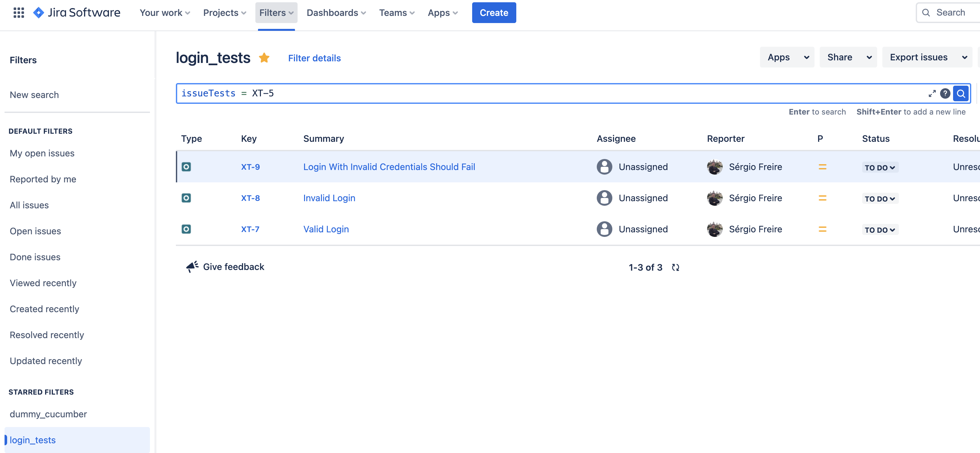Viewport: 980px width, 453px height.
Task: Click the search magnifier in top bar
Action: click(x=926, y=13)
